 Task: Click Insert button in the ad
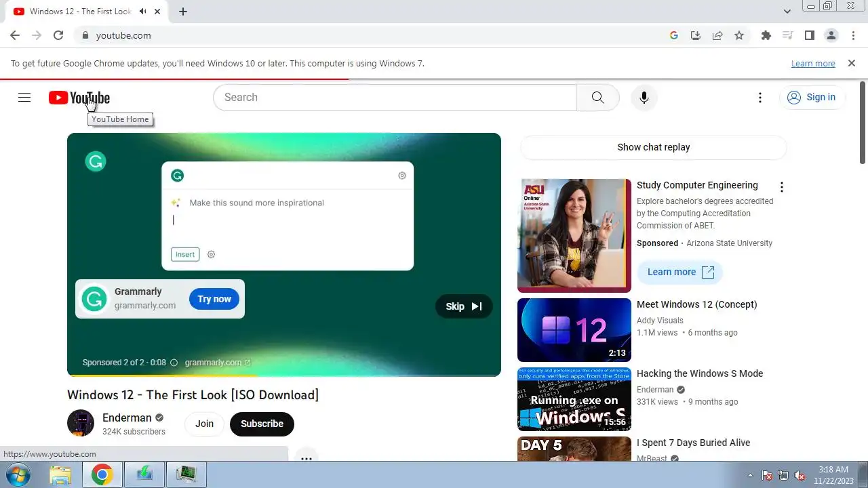pos(185,255)
